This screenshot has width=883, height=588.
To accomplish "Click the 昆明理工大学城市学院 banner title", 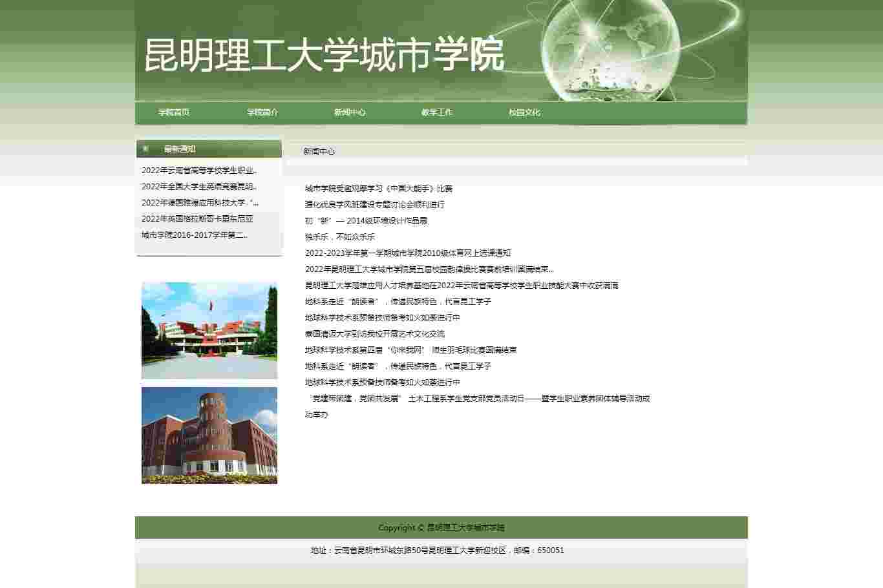I will point(323,55).
